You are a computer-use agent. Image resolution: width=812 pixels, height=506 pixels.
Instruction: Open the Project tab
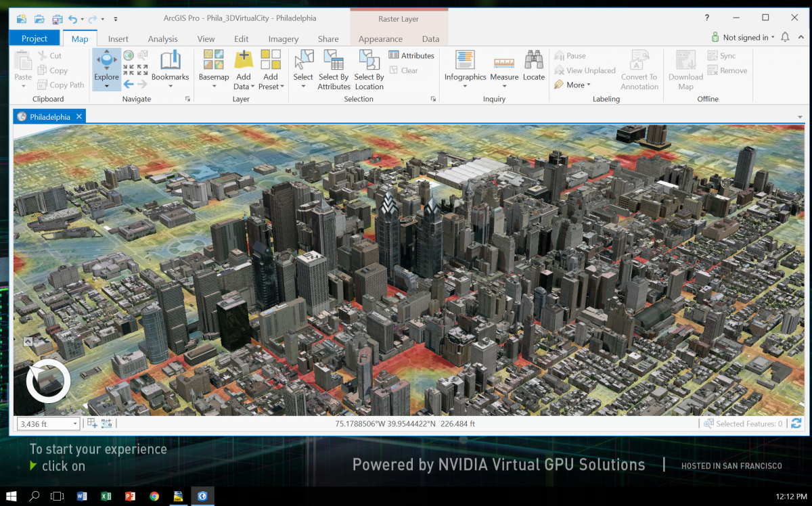[x=35, y=39]
